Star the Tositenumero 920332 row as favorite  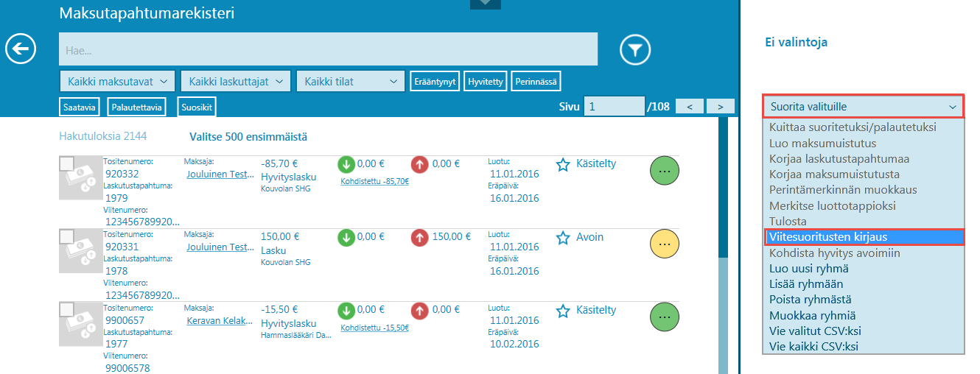563,164
